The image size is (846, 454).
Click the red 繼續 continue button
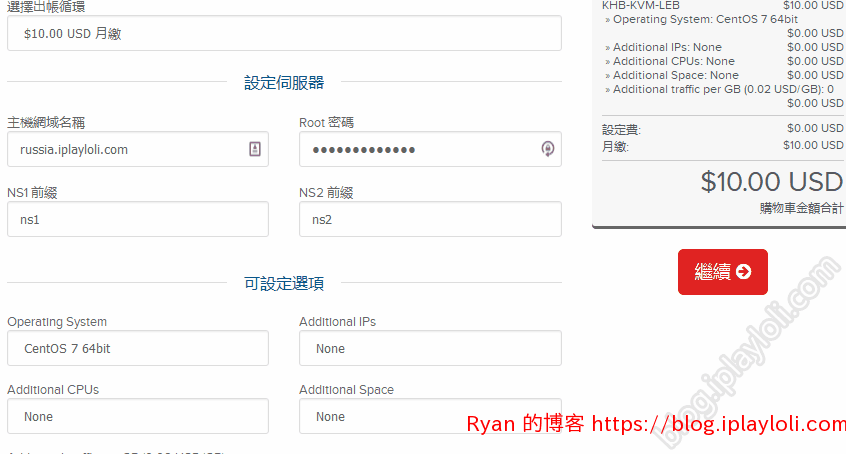(722, 272)
